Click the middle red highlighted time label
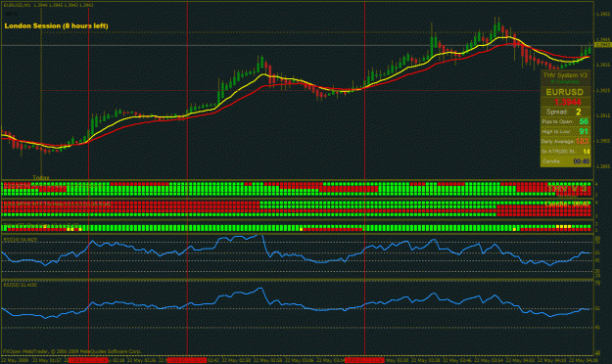 (x=187, y=360)
